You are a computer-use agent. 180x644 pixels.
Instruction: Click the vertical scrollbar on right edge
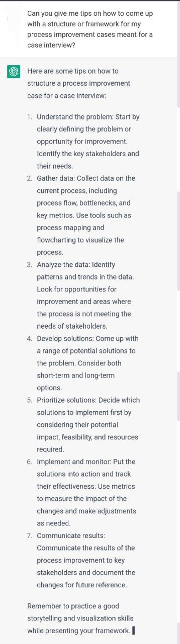(x=178, y=322)
